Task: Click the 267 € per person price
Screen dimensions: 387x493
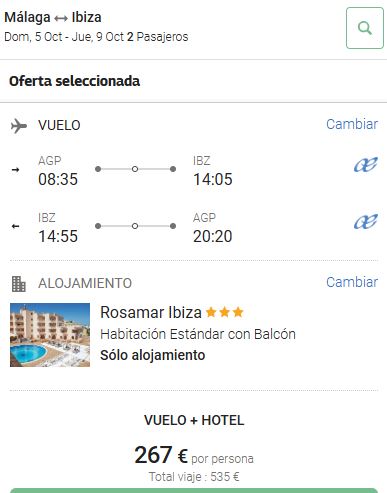Action: coord(194,455)
